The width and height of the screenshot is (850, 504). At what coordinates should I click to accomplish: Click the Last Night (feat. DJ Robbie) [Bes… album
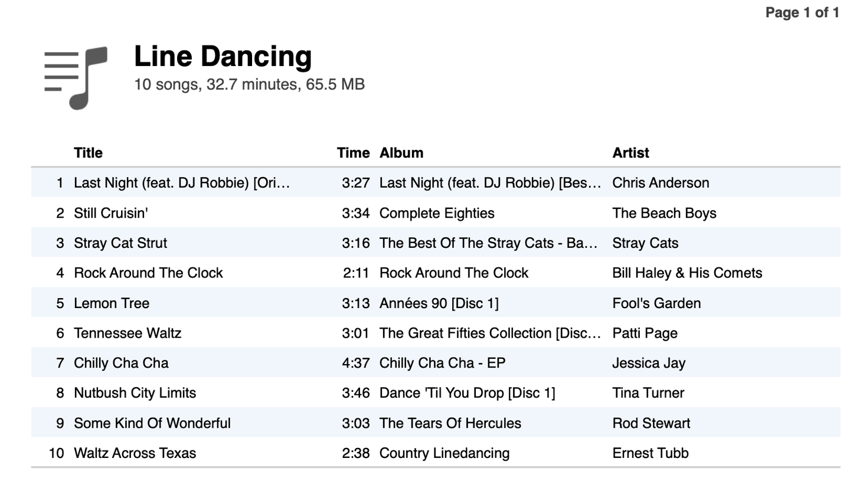pyautogui.click(x=490, y=183)
